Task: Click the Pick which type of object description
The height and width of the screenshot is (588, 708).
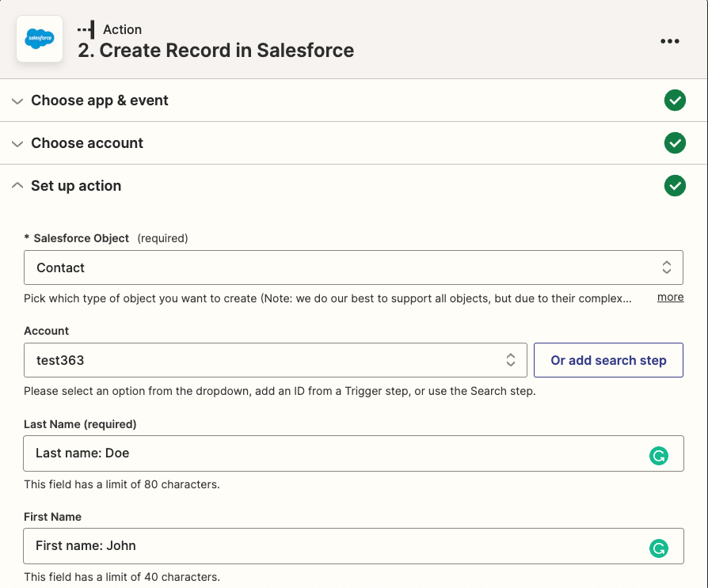Action: pos(328,298)
